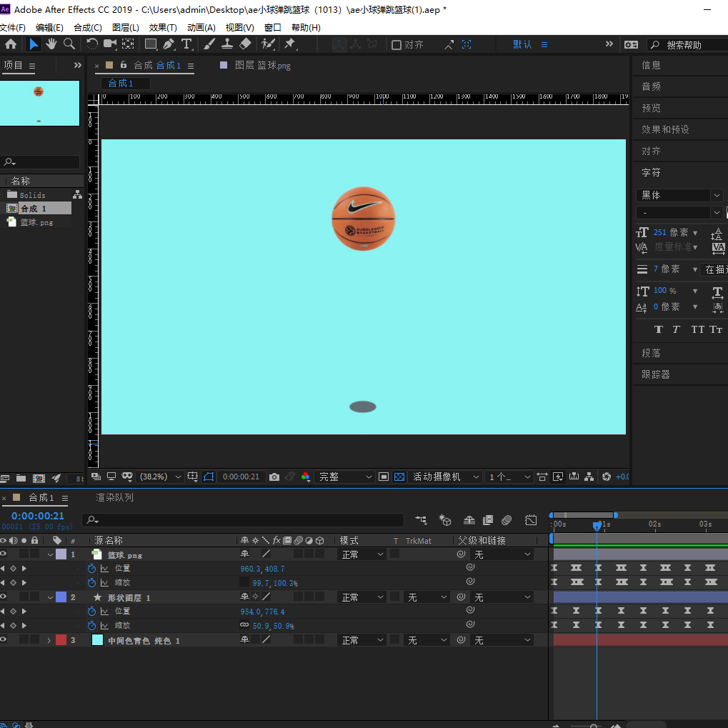This screenshot has height=728, width=728.
Task: Select the Puppet Pin tool
Action: click(x=289, y=44)
